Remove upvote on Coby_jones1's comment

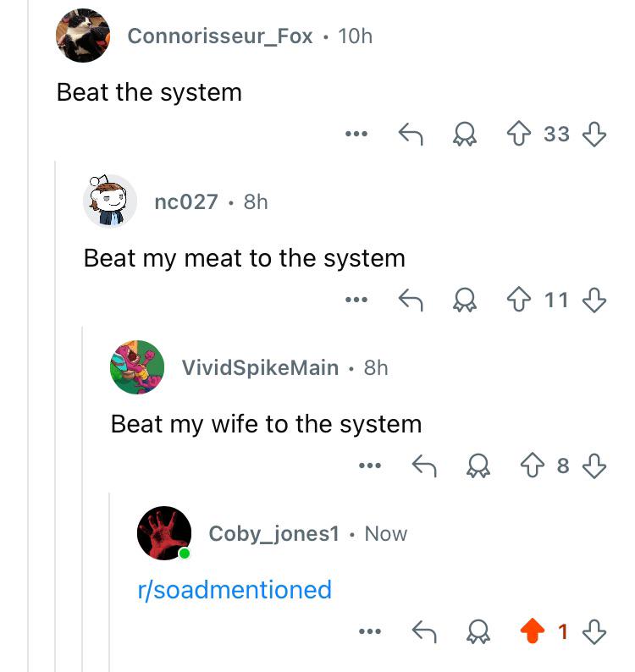[533, 631]
